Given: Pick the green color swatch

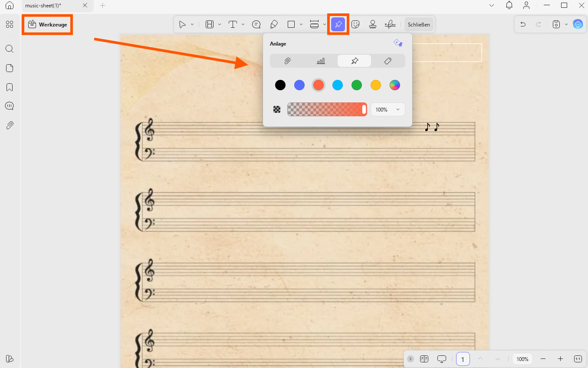Looking at the screenshot, I should (357, 85).
